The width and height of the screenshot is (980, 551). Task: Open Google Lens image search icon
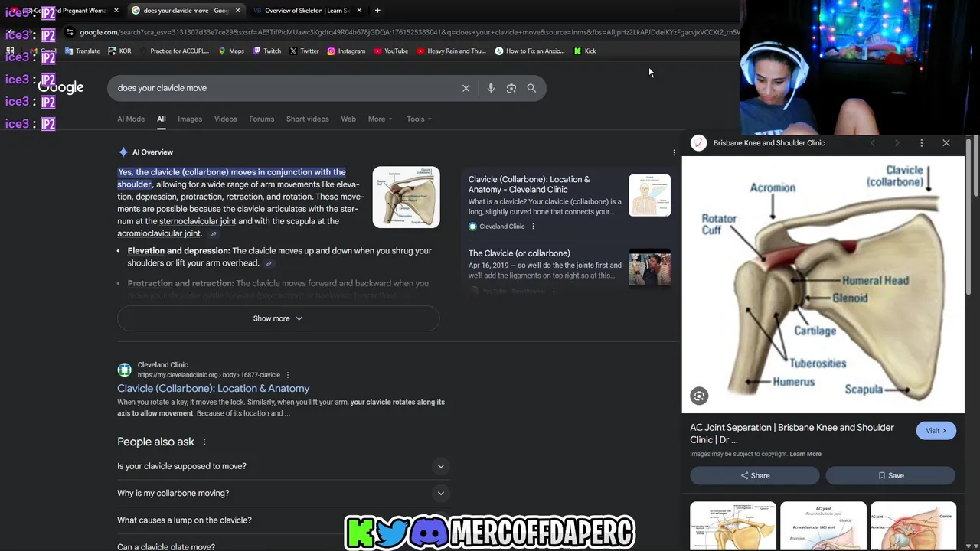click(511, 88)
